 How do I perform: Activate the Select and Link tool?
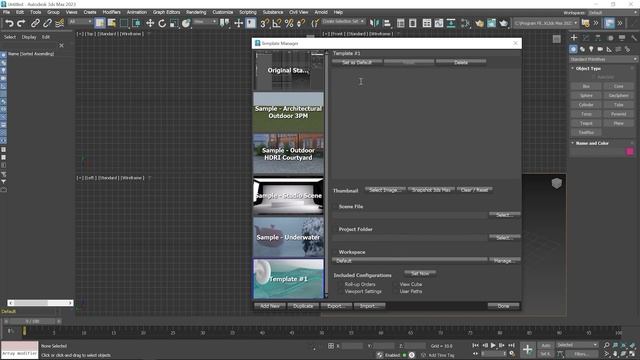point(35,23)
